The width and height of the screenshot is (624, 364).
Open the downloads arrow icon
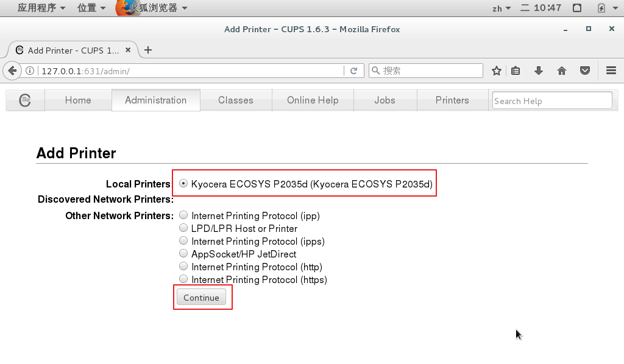point(539,71)
